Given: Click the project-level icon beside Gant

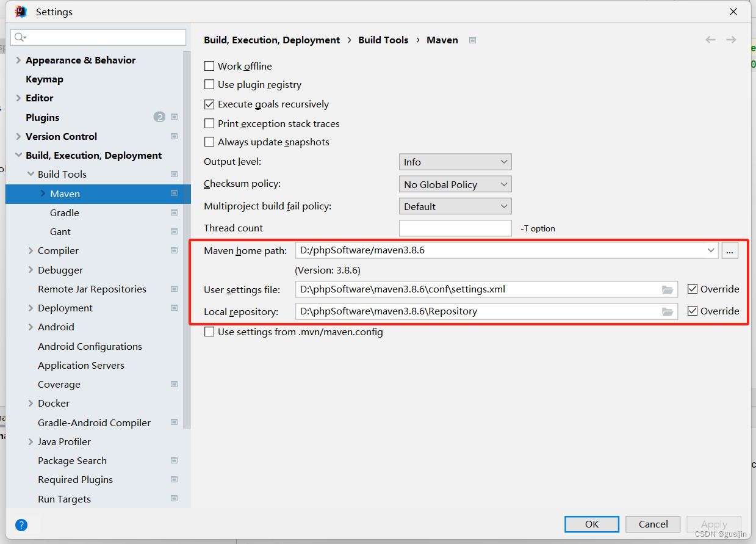Looking at the screenshot, I should (174, 231).
